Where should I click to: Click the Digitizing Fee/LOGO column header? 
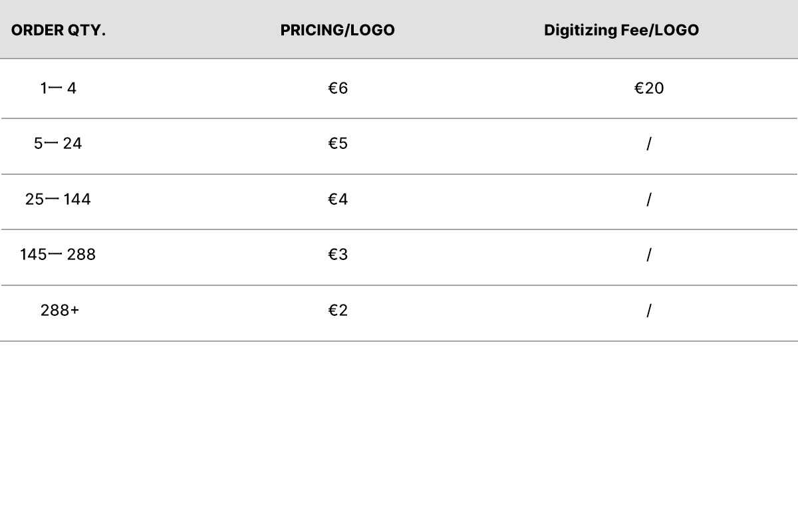coord(621,31)
